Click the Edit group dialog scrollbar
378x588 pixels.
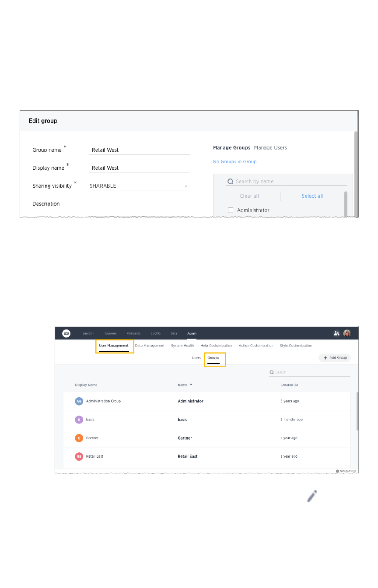click(x=356, y=175)
